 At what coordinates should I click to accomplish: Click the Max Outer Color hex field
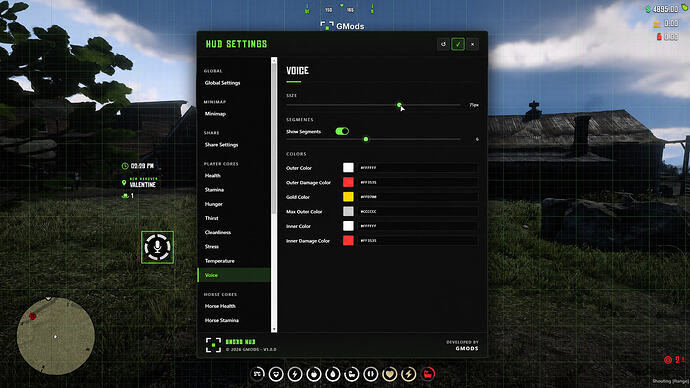pos(417,212)
